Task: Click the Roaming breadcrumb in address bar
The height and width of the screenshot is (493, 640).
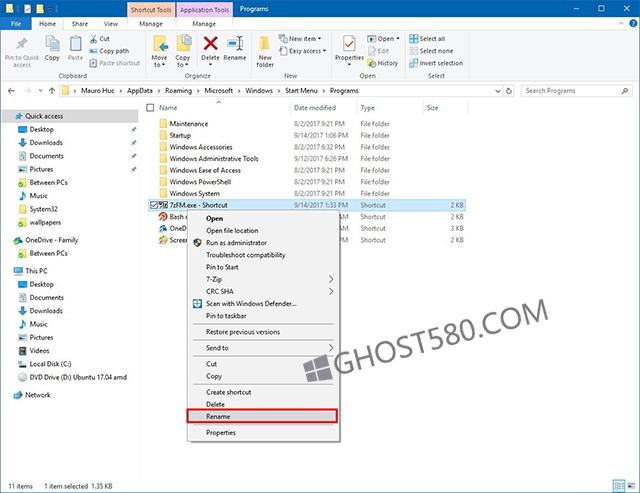Action: coord(178,91)
